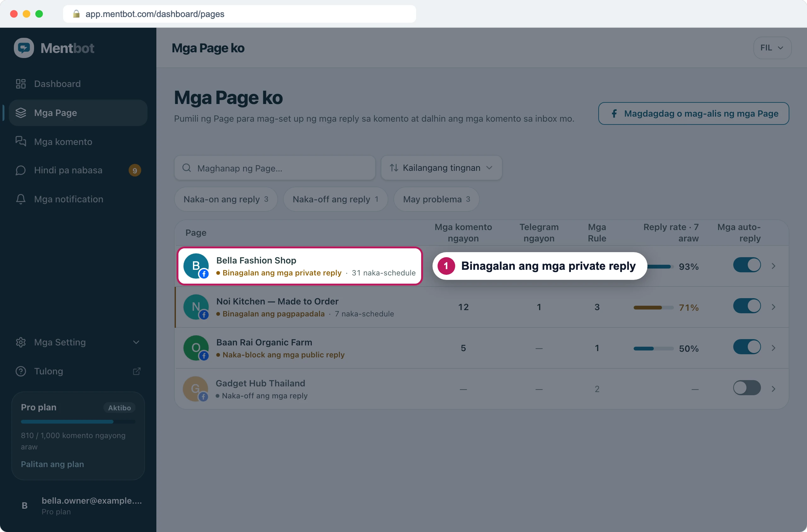
Task: Click the unread badge showing 9
Action: click(135, 170)
